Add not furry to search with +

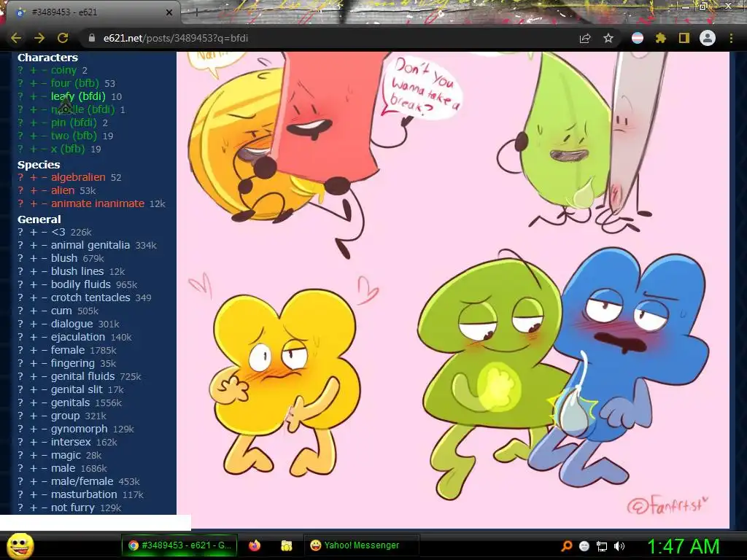pos(34,507)
